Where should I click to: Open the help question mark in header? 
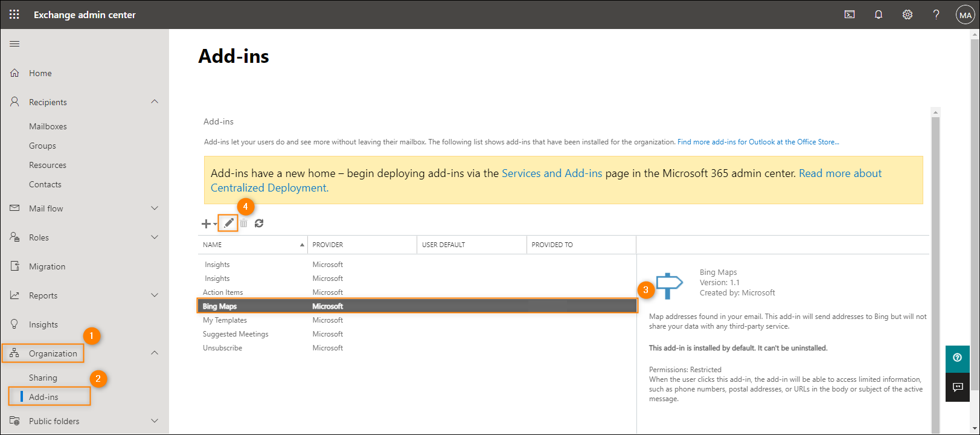936,14
